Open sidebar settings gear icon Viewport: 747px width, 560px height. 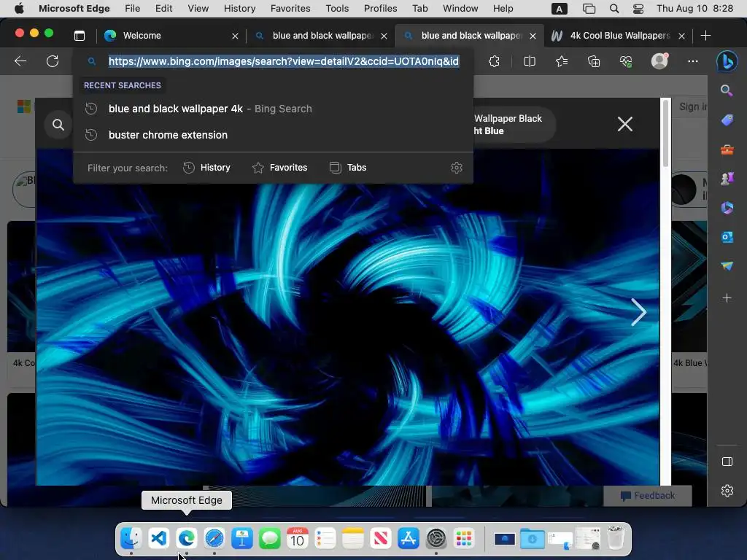(x=727, y=491)
